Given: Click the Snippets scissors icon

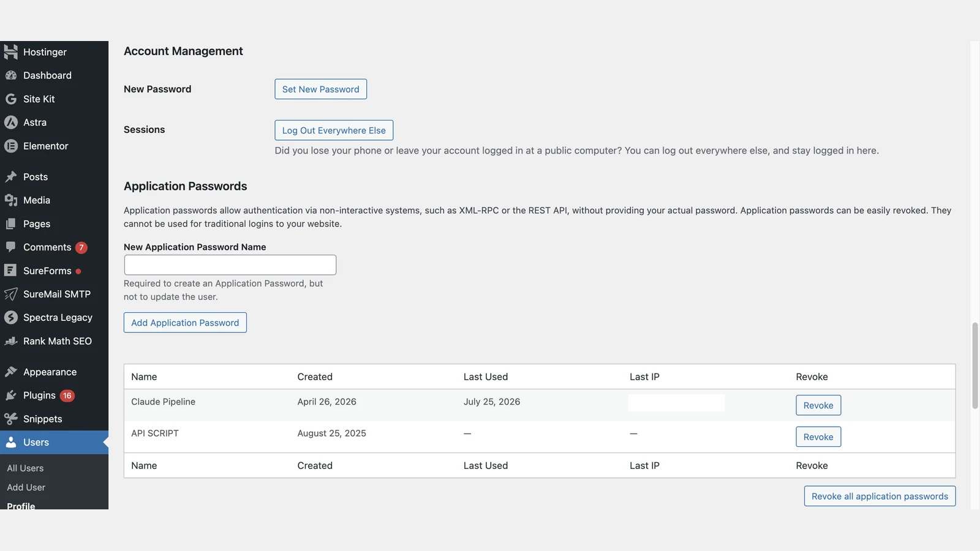Looking at the screenshot, I should coord(10,419).
